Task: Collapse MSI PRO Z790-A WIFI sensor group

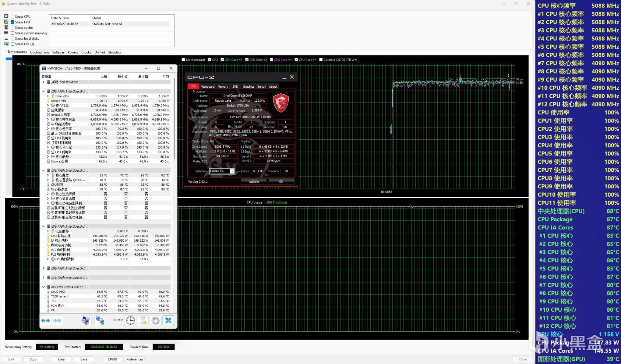Action: [44, 287]
